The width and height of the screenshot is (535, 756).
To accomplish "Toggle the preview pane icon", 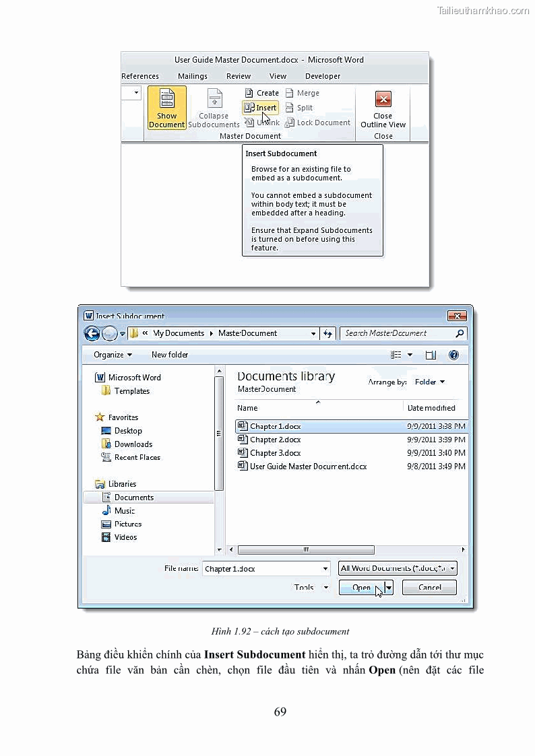I will coord(431,355).
